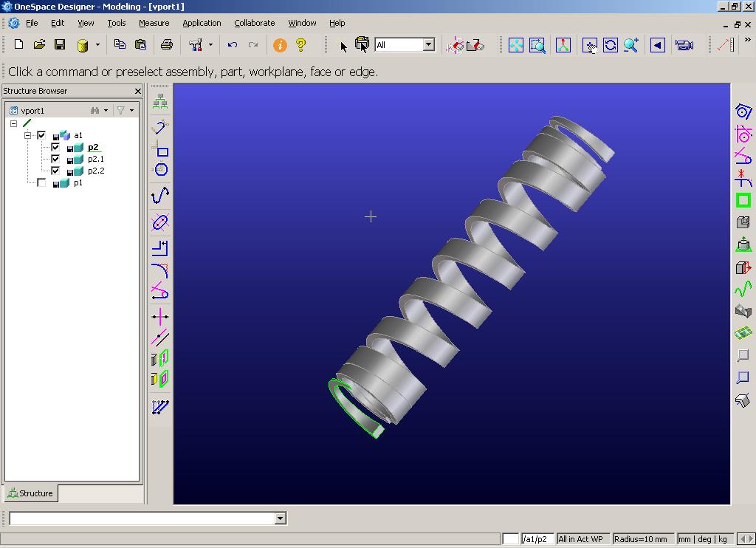Image resolution: width=756 pixels, height=548 pixels.
Task: Click the mm | deg | kg units field
Action: [705, 539]
